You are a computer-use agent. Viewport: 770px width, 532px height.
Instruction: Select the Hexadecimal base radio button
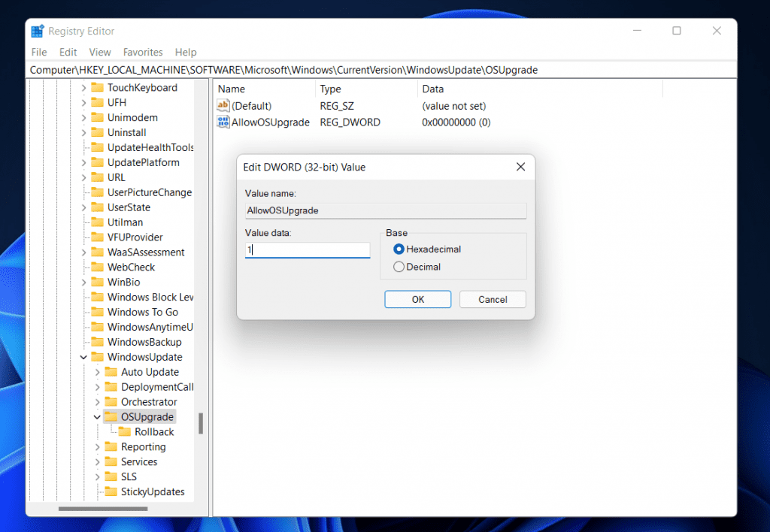pyautogui.click(x=399, y=249)
